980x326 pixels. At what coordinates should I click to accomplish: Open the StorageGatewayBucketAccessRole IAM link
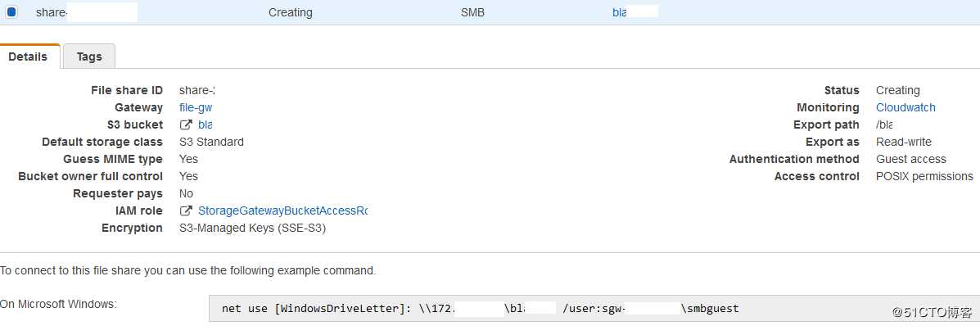tap(282, 211)
